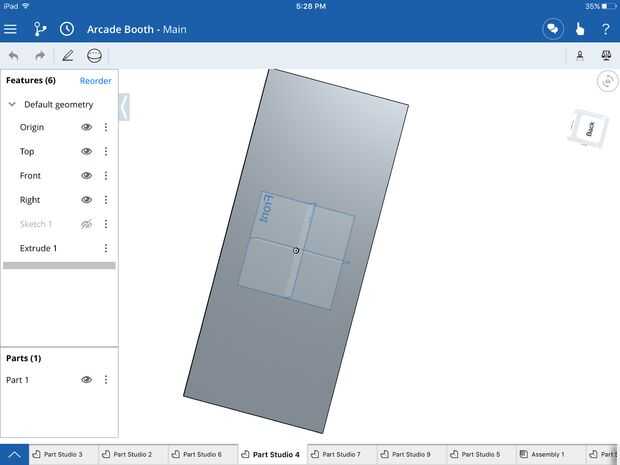Switch to Part Studio 7 tab
620x465 pixels.
click(x=342, y=455)
